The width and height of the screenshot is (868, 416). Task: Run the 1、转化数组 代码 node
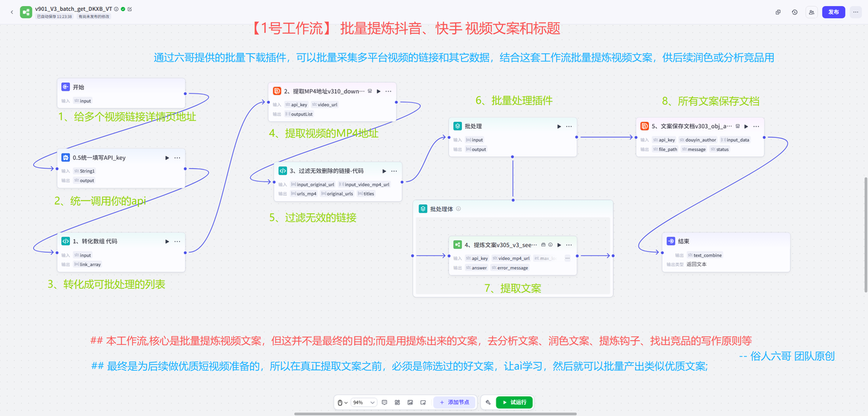pos(167,241)
